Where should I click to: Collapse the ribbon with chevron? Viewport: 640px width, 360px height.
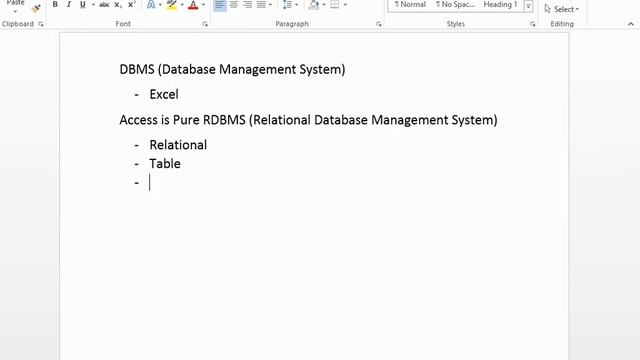pos(631,24)
